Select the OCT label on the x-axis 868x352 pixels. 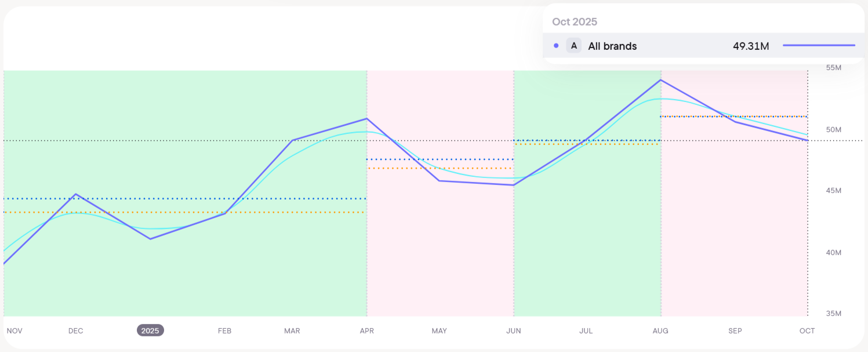click(807, 331)
